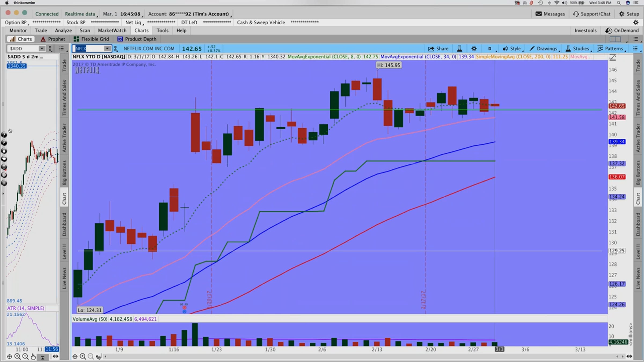The width and height of the screenshot is (644, 362).
Task: Expand the NFLX symbol dropdown arrow
Action: click(x=107, y=49)
